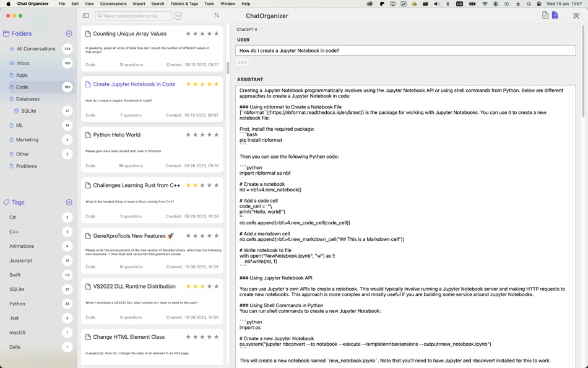Open the export tools icon top right
The width and height of the screenshot is (588, 368).
(x=577, y=15)
